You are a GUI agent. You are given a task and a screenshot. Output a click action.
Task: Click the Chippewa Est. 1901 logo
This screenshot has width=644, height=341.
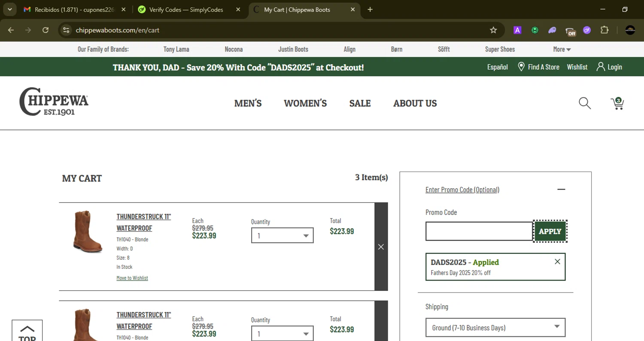54,102
